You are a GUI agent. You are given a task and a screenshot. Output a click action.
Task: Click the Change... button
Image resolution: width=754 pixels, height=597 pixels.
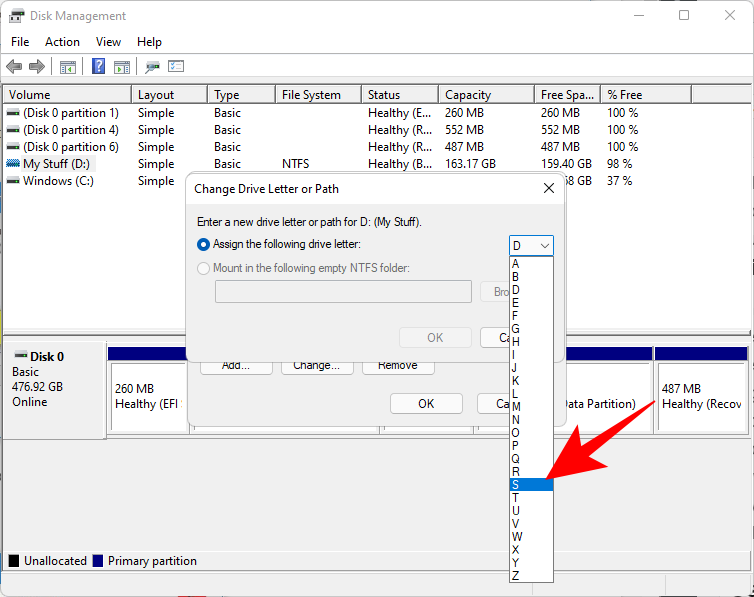[x=316, y=366]
